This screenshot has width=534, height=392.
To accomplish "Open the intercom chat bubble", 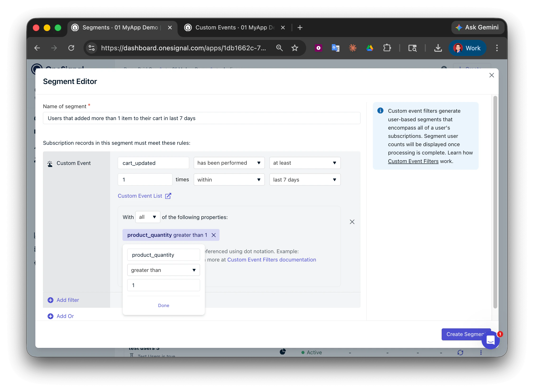I will tap(490, 340).
